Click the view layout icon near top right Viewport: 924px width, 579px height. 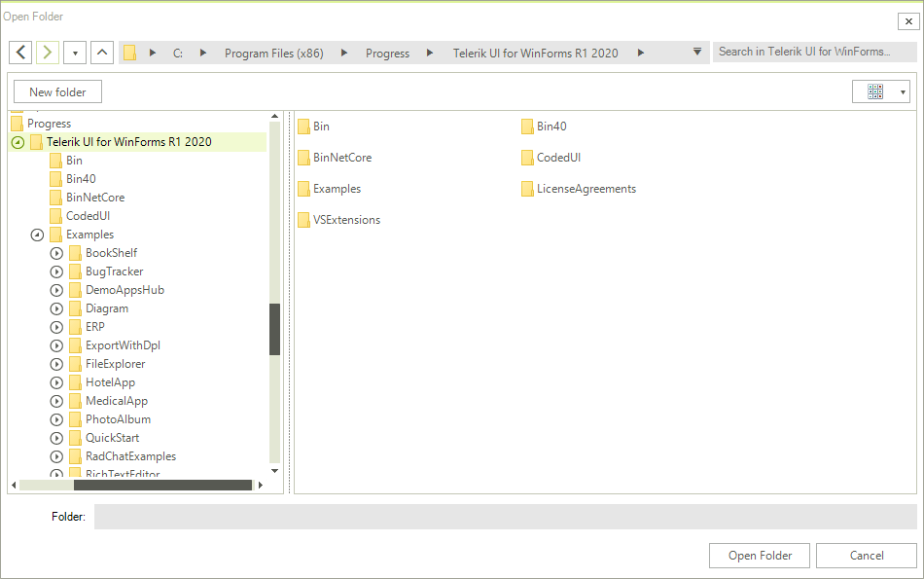[x=874, y=90]
